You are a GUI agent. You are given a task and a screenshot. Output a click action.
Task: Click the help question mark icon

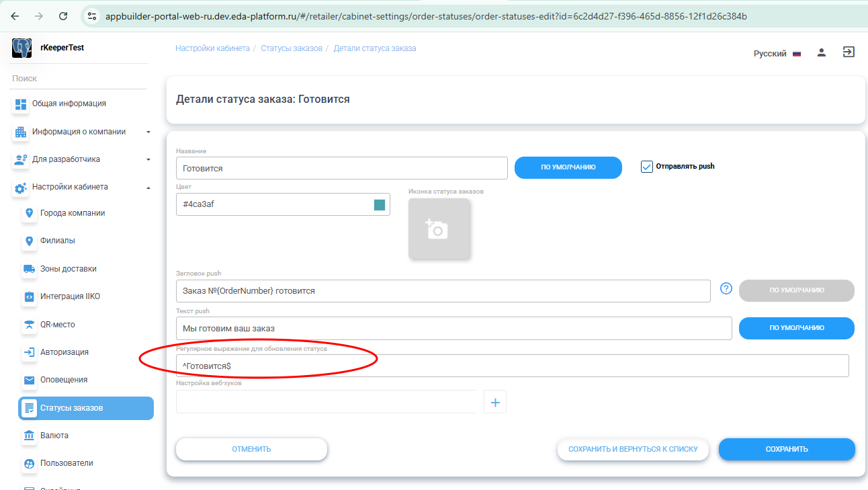[x=726, y=288]
